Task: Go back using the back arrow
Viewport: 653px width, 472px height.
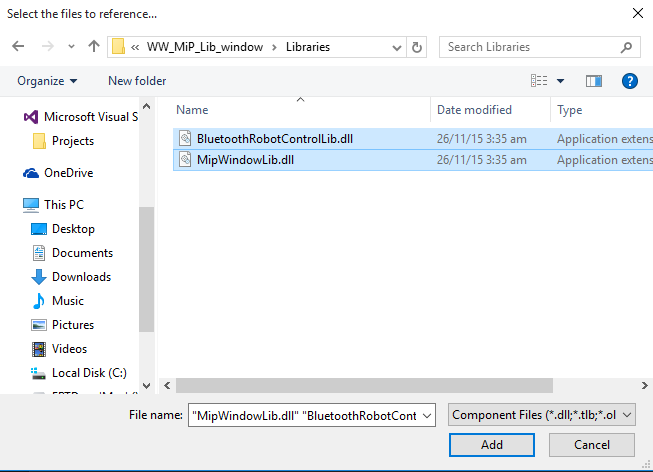Action: point(18,46)
